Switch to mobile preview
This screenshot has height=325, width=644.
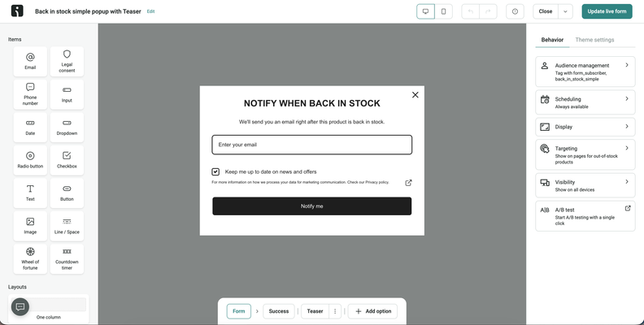coord(444,11)
